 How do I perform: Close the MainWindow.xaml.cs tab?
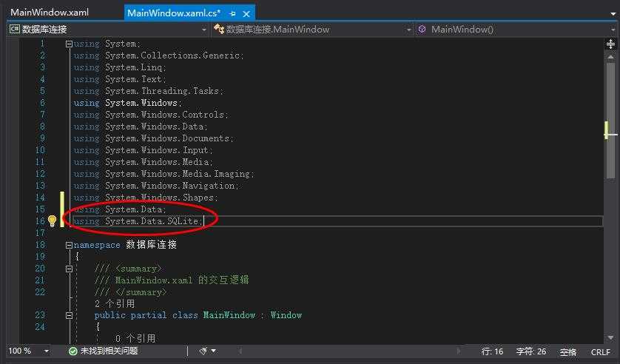(x=246, y=14)
